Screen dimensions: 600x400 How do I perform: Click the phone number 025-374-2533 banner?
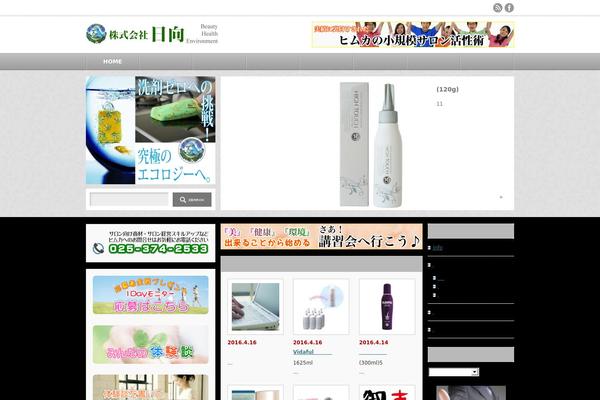tap(151, 243)
